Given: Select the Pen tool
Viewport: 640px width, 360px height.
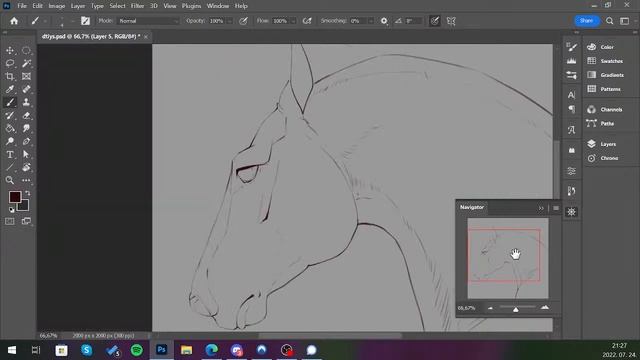Looking at the screenshot, I should 26,142.
